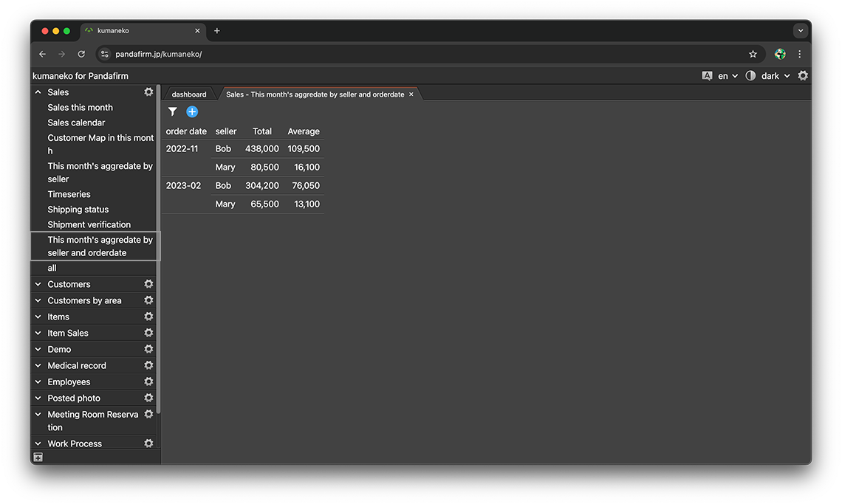Image resolution: width=842 pixels, height=504 pixels.
Task: Open the Sales calendar view
Action: tap(76, 122)
